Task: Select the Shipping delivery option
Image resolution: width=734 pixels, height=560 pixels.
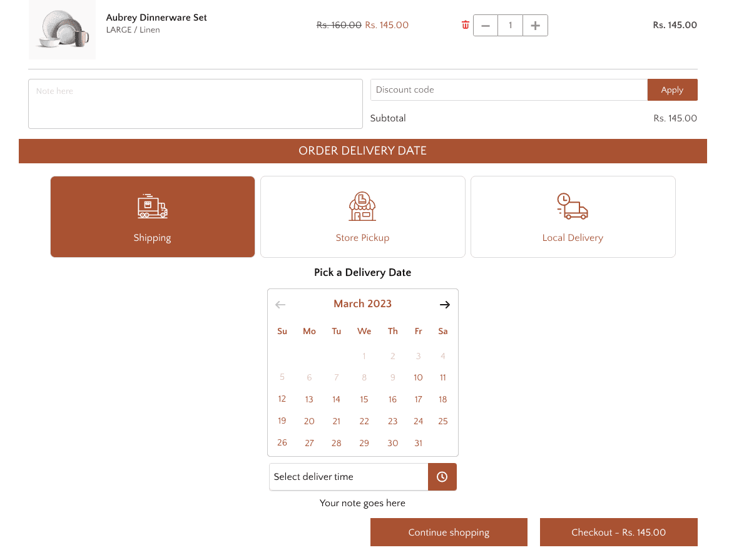Action: (x=153, y=216)
